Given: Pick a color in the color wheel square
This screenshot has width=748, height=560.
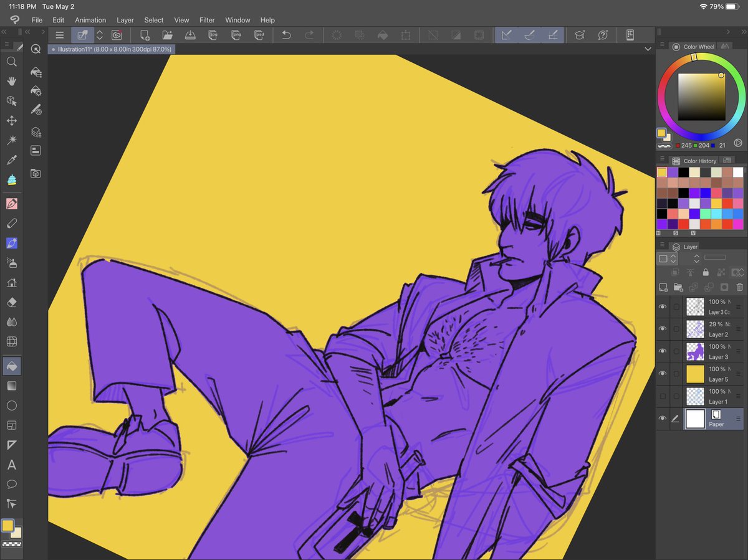Looking at the screenshot, I should click(702, 97).
